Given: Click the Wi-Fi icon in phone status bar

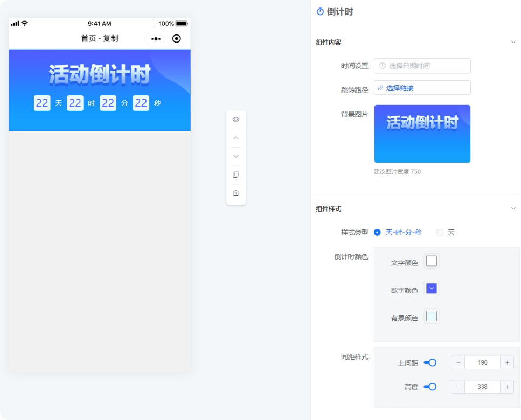Looking at the screenshot, I should coord(25,23).
